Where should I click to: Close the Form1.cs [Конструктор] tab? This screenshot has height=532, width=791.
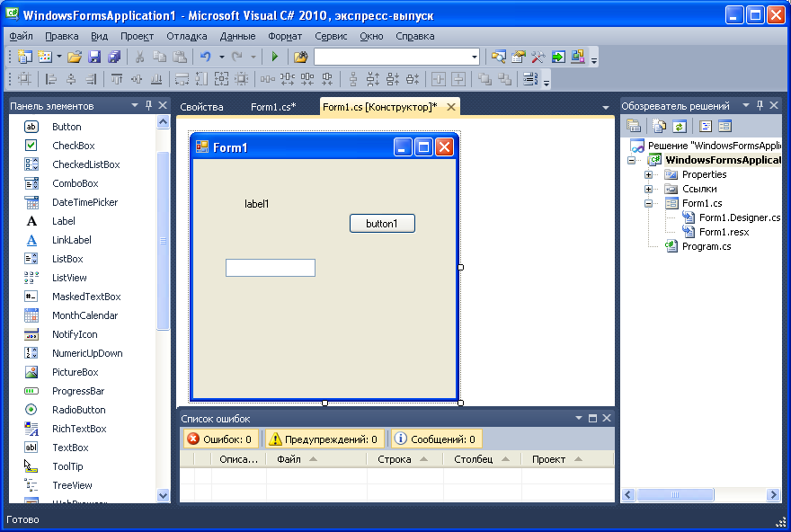pos(451,107)
